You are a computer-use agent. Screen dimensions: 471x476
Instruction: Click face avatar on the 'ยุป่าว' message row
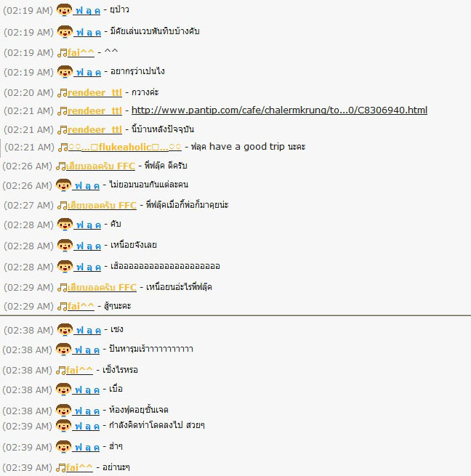click(65, 9)
